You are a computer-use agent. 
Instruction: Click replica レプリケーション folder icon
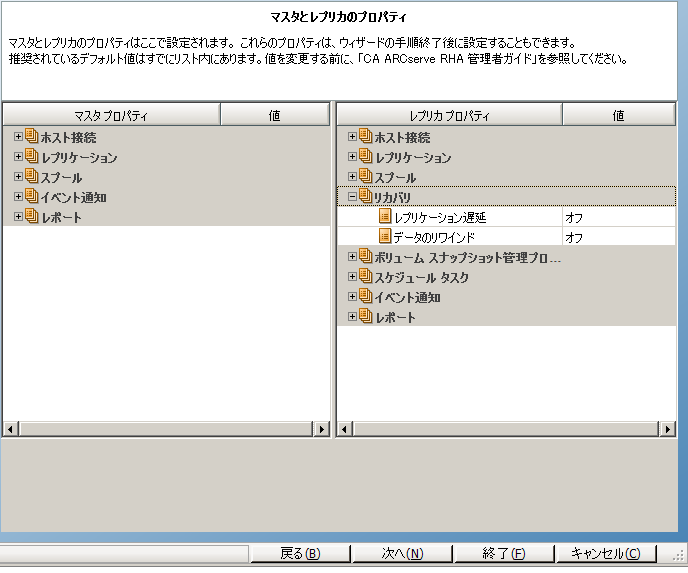point(366,156)
